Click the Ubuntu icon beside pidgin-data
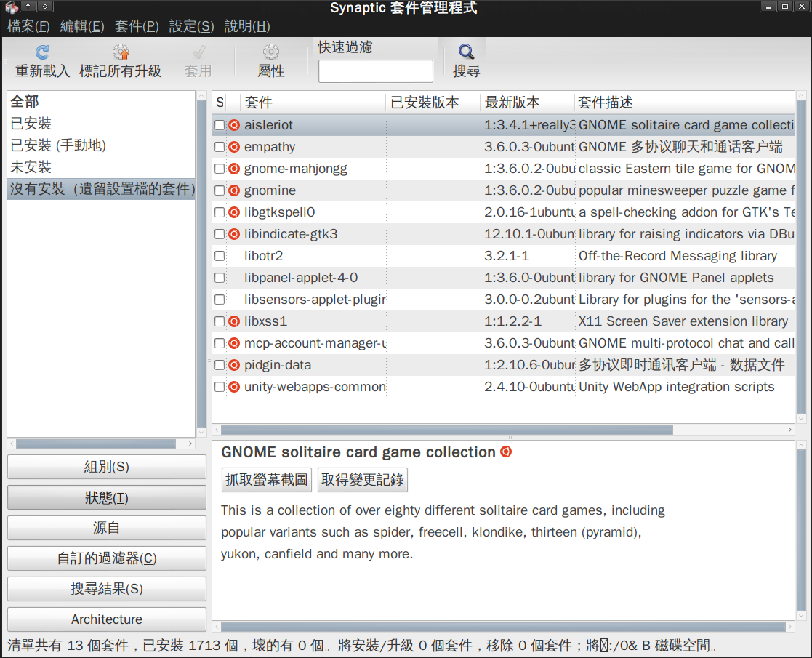 [234, 365]
